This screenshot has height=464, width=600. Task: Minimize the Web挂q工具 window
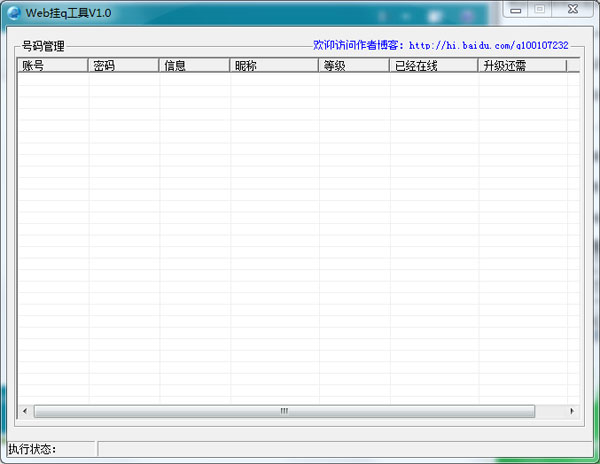click(516, 9)
